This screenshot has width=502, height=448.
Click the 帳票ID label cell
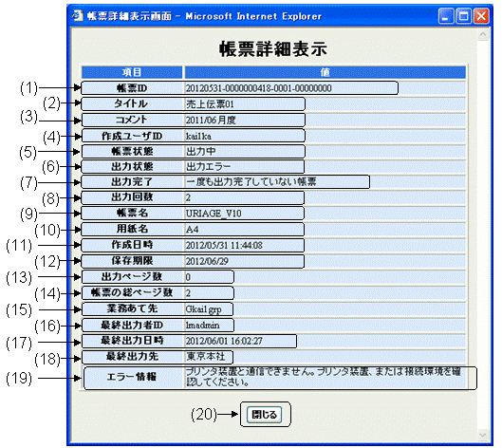click(132, 88)
